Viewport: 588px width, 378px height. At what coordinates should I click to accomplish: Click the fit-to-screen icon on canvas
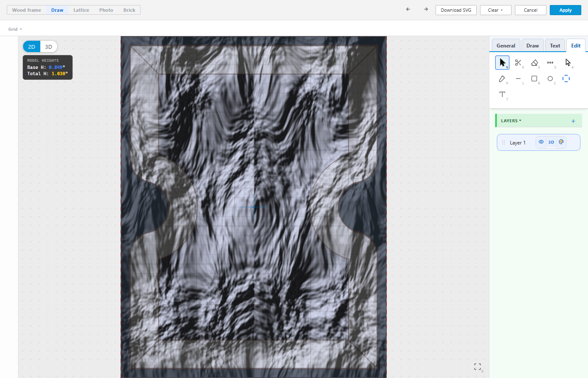478,367
